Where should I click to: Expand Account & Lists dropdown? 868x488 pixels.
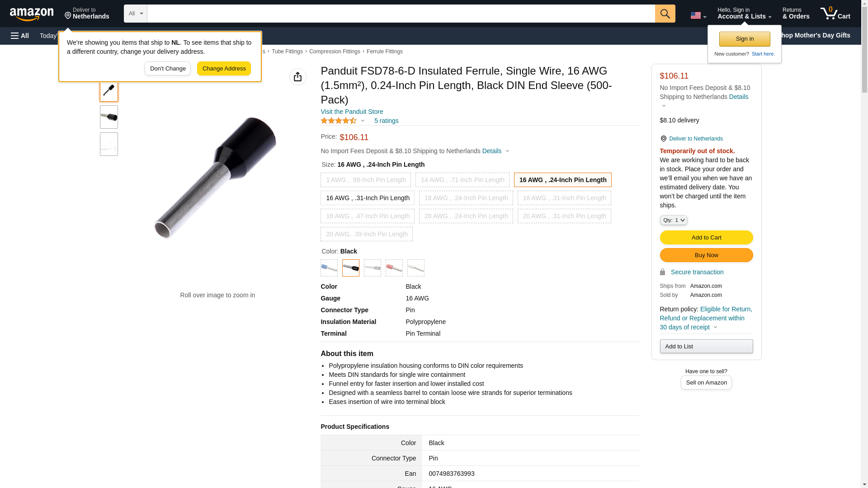[744, 14]
